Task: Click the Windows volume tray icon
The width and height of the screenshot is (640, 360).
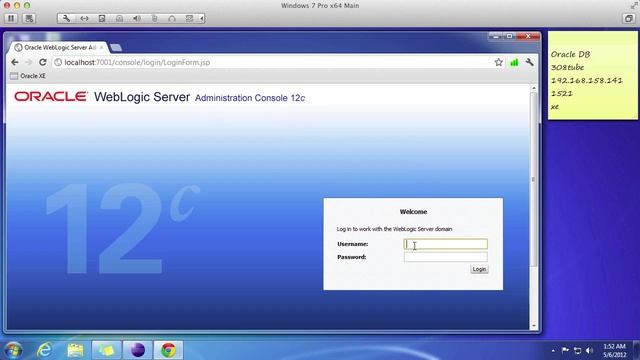Action: click(x=589, y=350)
